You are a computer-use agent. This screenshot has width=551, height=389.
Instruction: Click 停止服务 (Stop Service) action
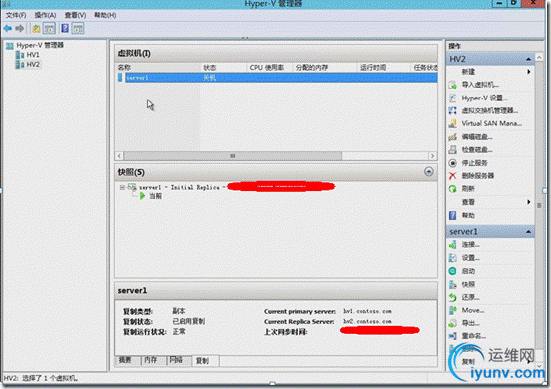tap(474, 163)
